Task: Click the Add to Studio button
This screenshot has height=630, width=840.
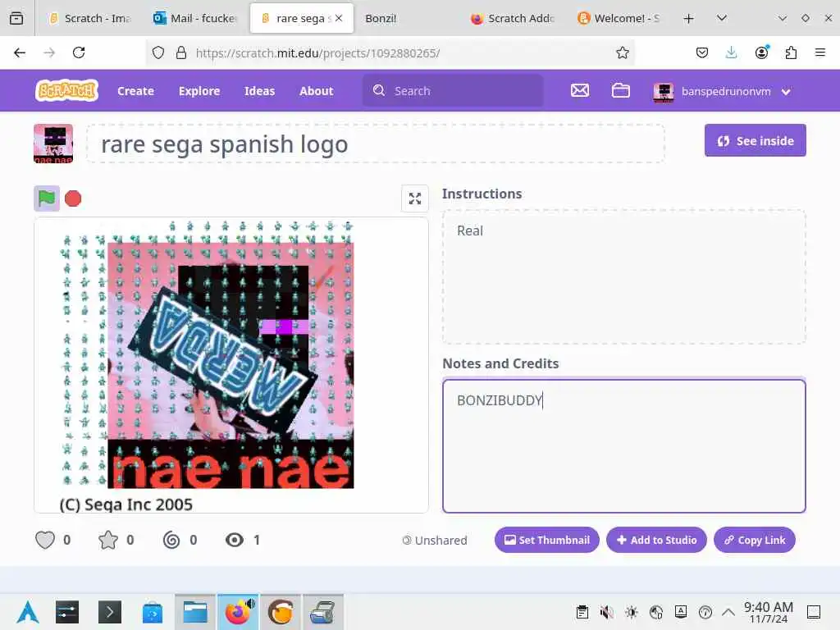Action: (x=656, y=540)
